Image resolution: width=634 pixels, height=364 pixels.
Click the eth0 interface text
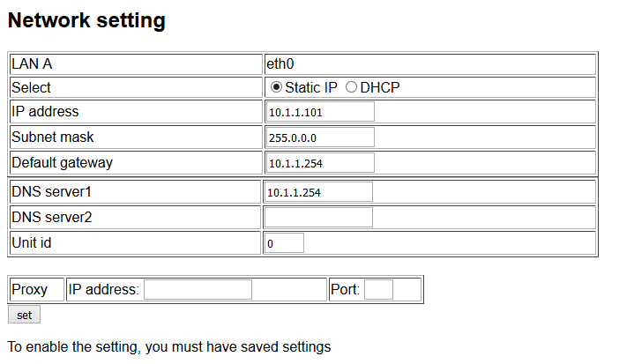coord(280,63)
